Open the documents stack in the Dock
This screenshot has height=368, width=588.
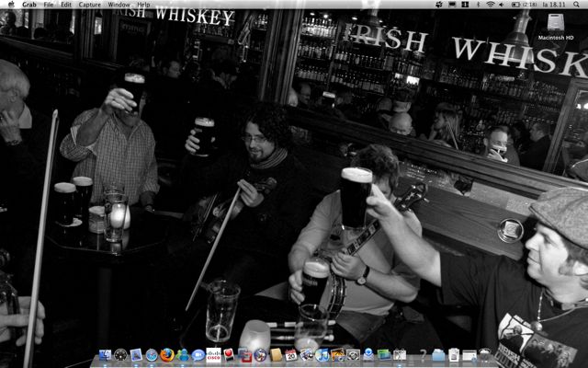tap(454, 355)
